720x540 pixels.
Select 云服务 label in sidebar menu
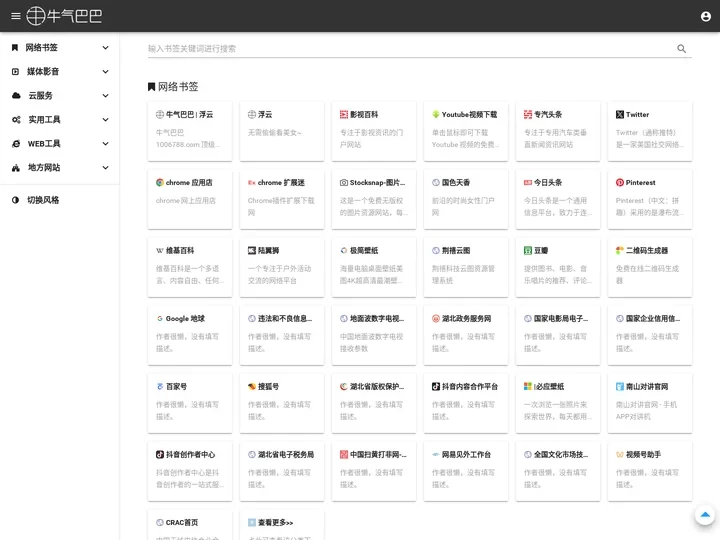(x=40, y=96)
